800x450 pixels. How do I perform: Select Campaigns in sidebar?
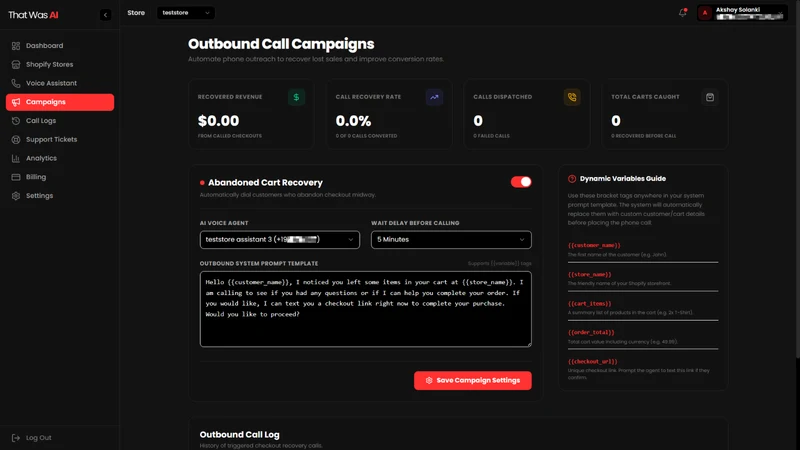click(x=60, y=102)
